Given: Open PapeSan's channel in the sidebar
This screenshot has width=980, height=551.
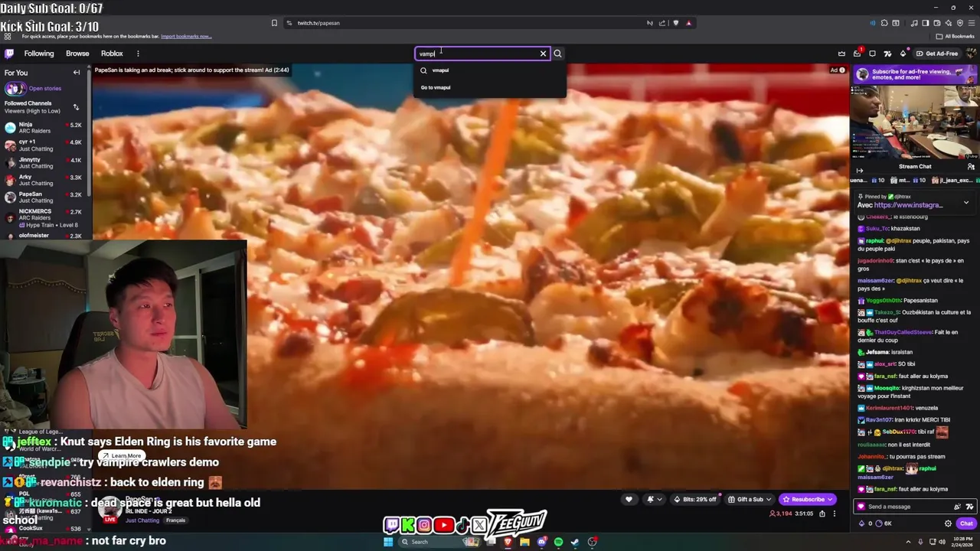Looking at the screenshot, I should click(x=44, y=197).
